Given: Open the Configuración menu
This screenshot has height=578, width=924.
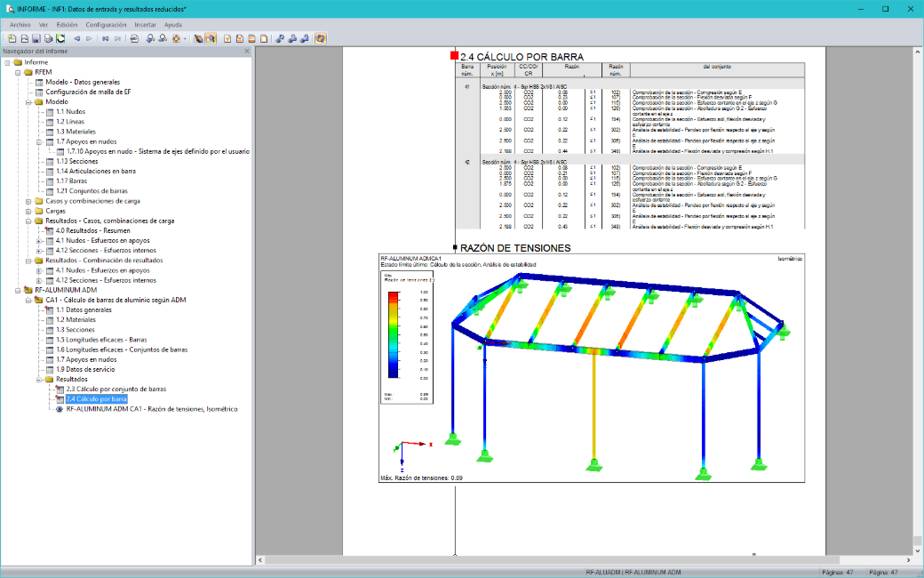Looking at the screenshot, I should coord(106,25).
